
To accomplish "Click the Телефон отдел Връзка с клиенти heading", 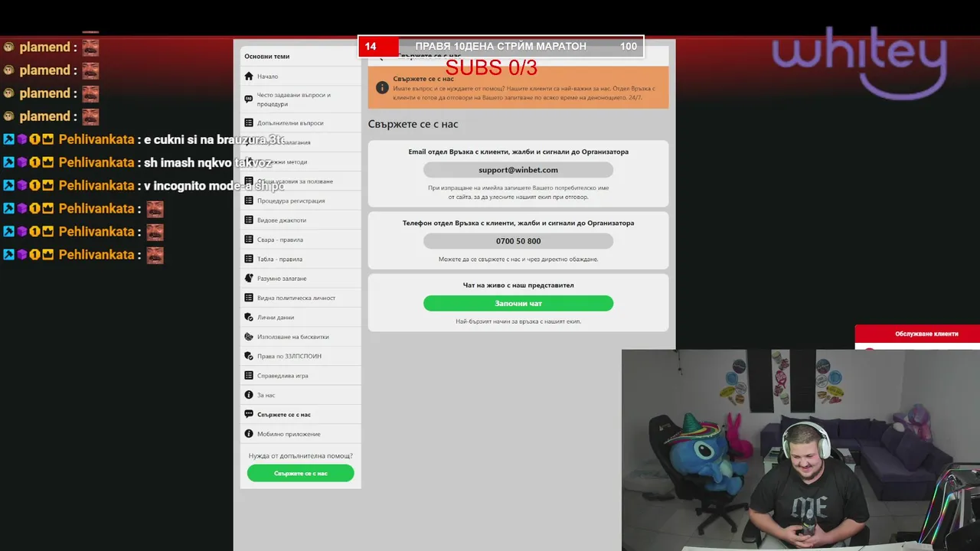I will pyautogui.click(x=518, y=223).
